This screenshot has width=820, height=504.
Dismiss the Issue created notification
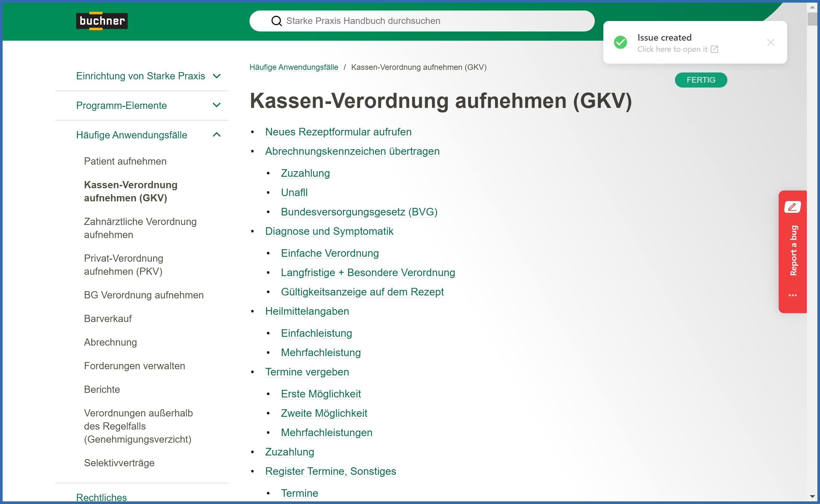point(771,42)
